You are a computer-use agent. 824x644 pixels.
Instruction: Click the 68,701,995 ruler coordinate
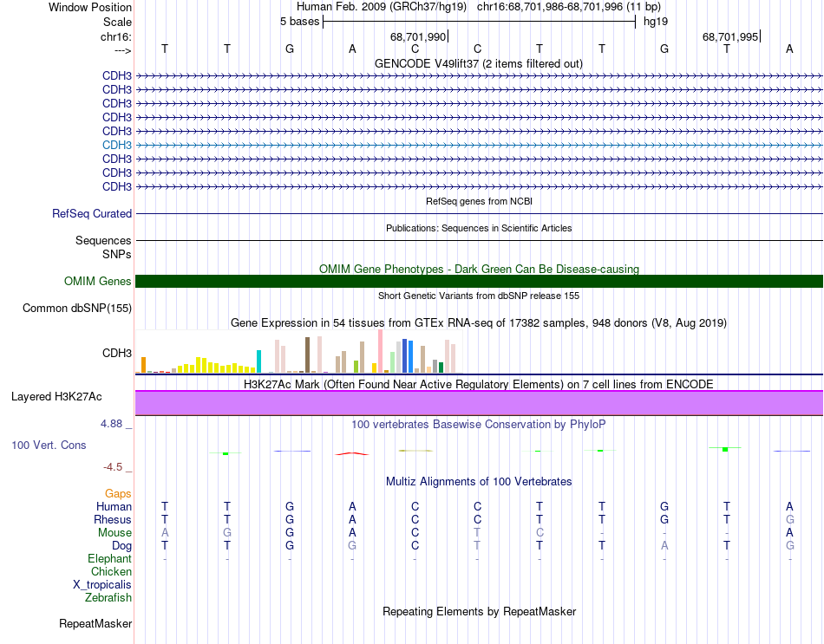click(x=730, y=36)
